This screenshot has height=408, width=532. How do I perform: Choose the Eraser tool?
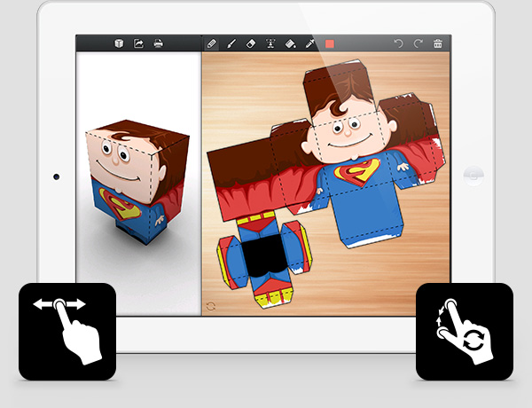(250, 43)
